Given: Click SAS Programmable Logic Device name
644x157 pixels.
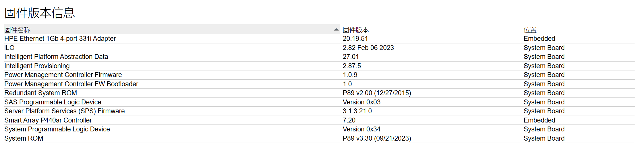Looking at the screenshot, I should click(x=53, y=102).
